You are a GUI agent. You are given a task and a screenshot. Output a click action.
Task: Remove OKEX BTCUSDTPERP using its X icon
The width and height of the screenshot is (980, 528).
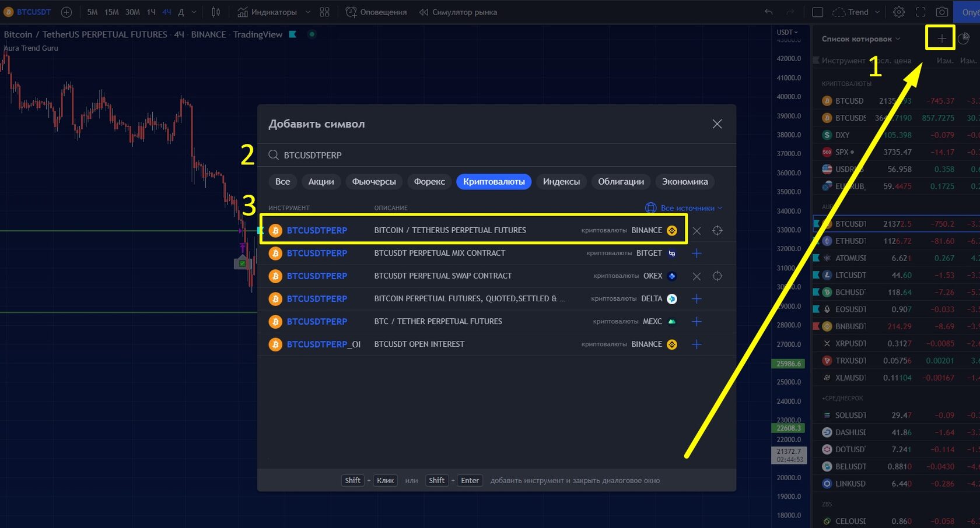(x=696, y=276)
